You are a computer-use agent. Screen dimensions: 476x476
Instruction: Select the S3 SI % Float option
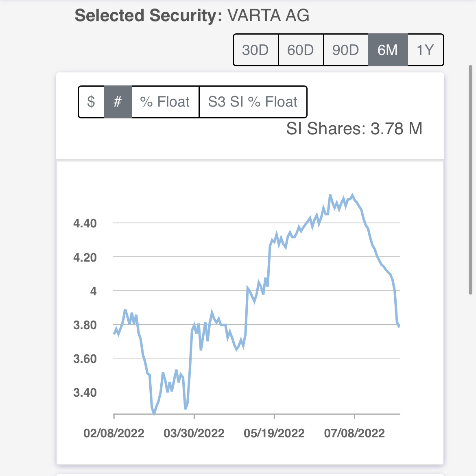253,102
